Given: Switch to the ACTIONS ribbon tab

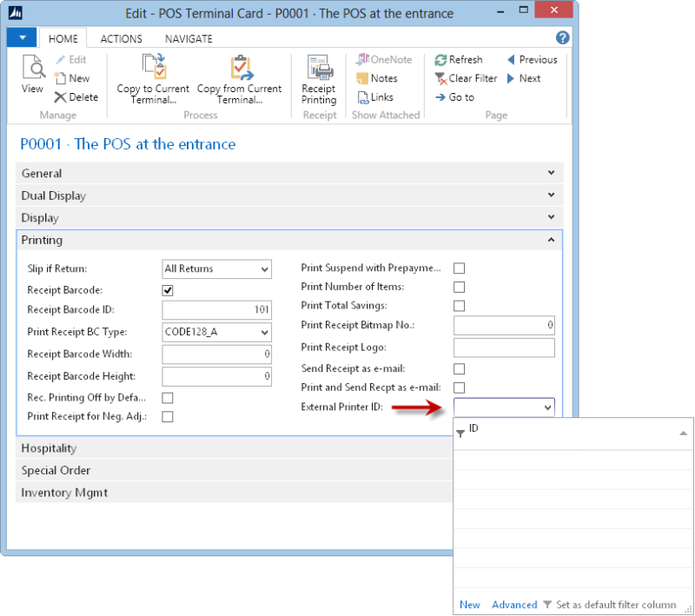Looking at the screenshot, I should click(122, 39).
